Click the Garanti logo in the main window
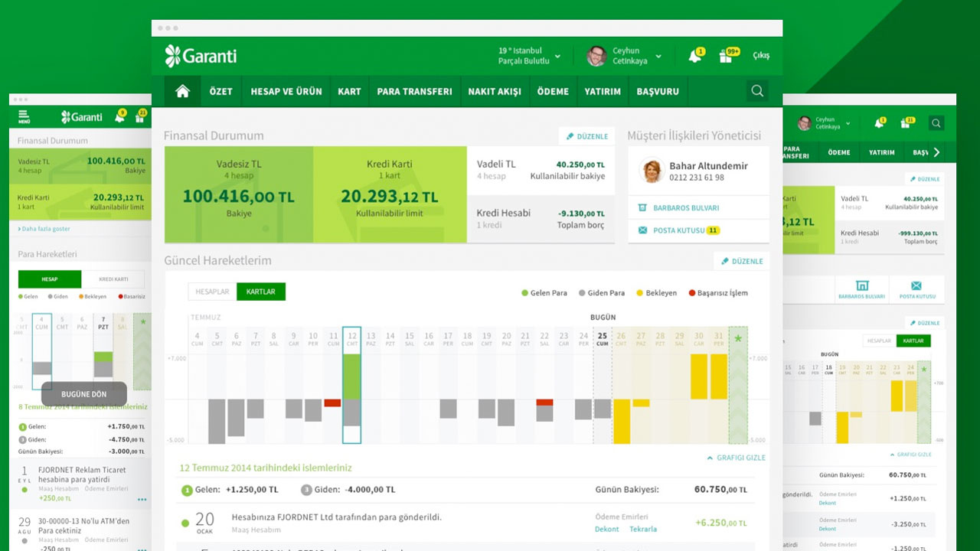Image resolution: width=980 pixels, height=551 pixels. tap(201, 56)
